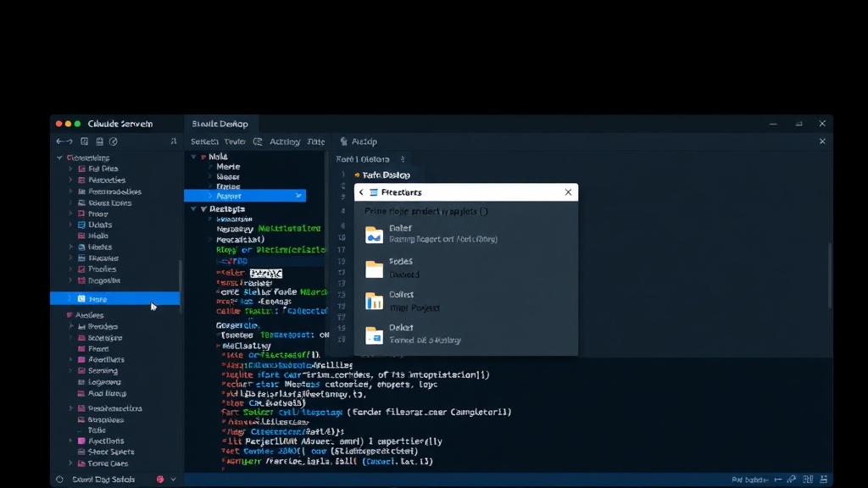The image size is (868, 488).
Task: Collapse the top section of the left sidebar tree
Action: pos(59,158)
